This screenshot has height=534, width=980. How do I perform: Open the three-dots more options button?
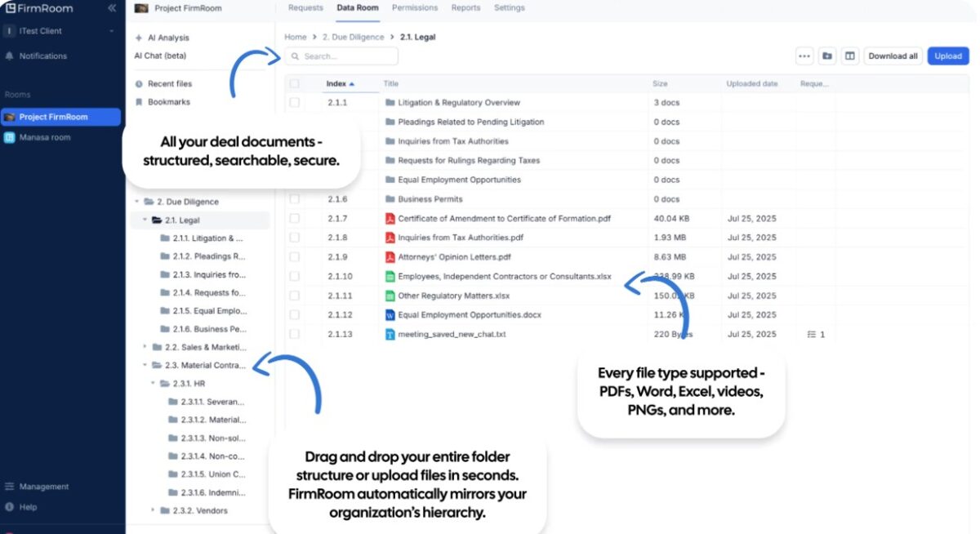click(x=804, y=56)
